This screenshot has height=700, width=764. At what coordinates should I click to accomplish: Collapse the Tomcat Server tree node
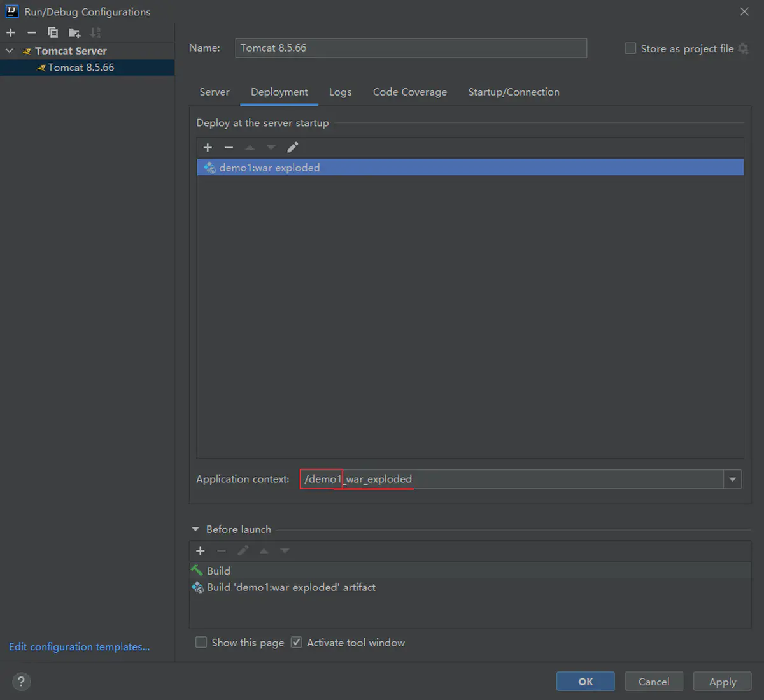[x=10, y=51]
